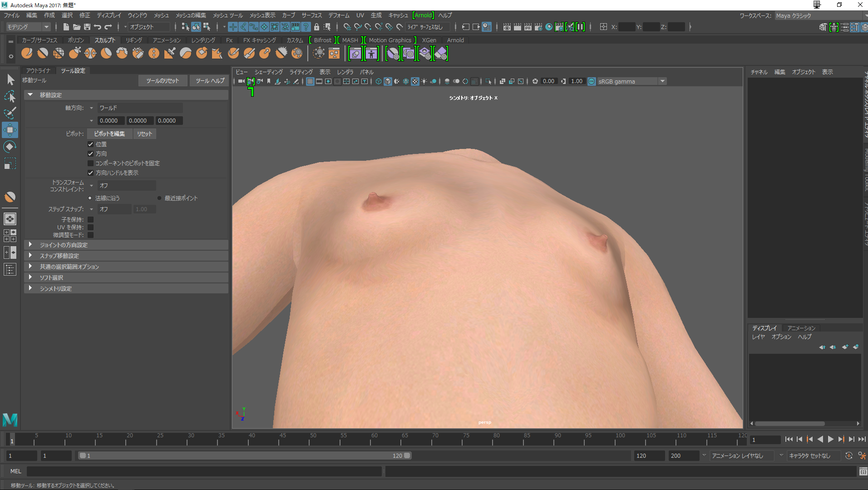Enable wireframe cube shading in viewport toolbar
The height and width of the screenshot is (490, 868).
(378, 81)
